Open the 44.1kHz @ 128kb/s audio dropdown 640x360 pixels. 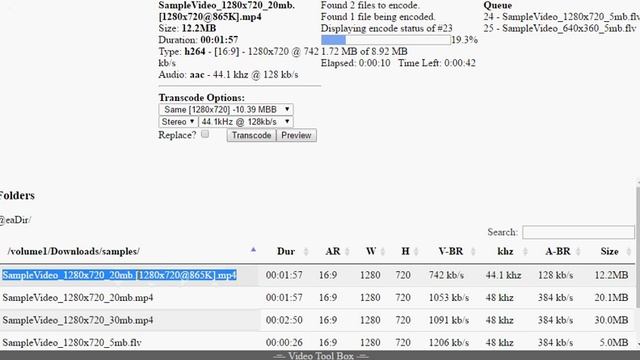(245, 122)
